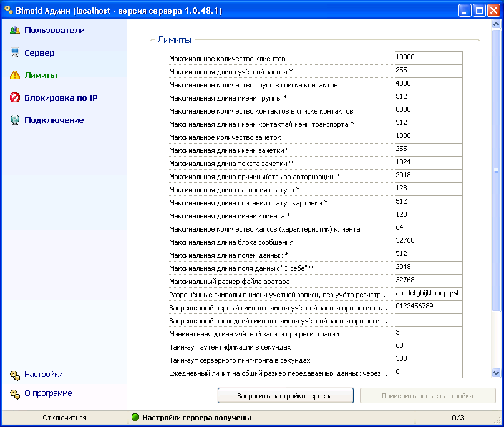504x427 pixels.
Task: Edit daily data limit field 0
Action: point(429,373)
